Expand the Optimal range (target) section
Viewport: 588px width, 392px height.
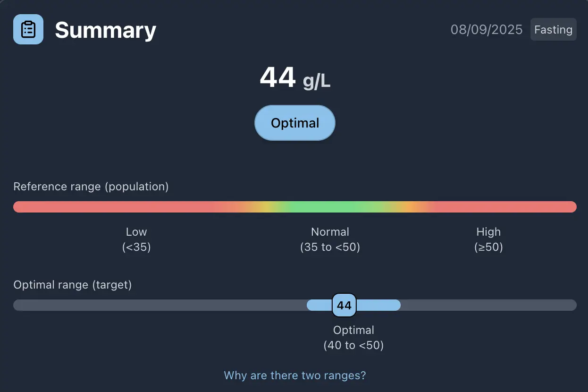point(73,284)
